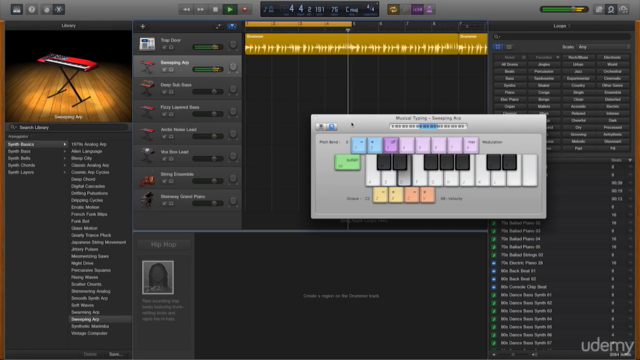The width and height of the screenshot is (640, 360).
Task: Click the Rewind transport button
Action: pos(186,9)
